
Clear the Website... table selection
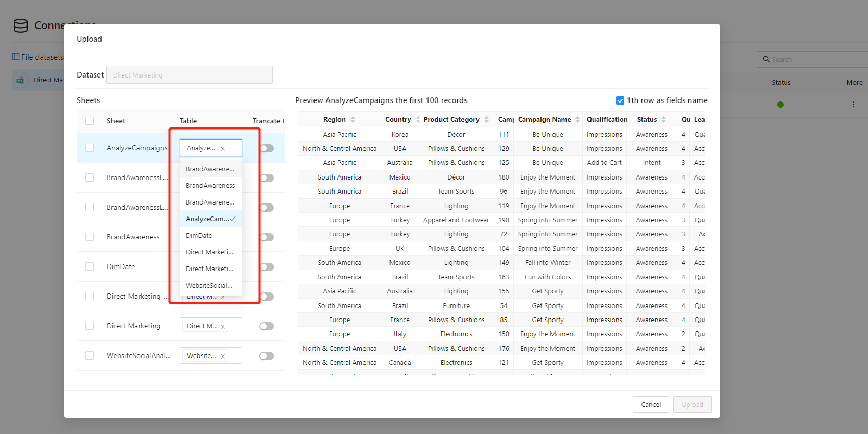click(x=223, y=356)
